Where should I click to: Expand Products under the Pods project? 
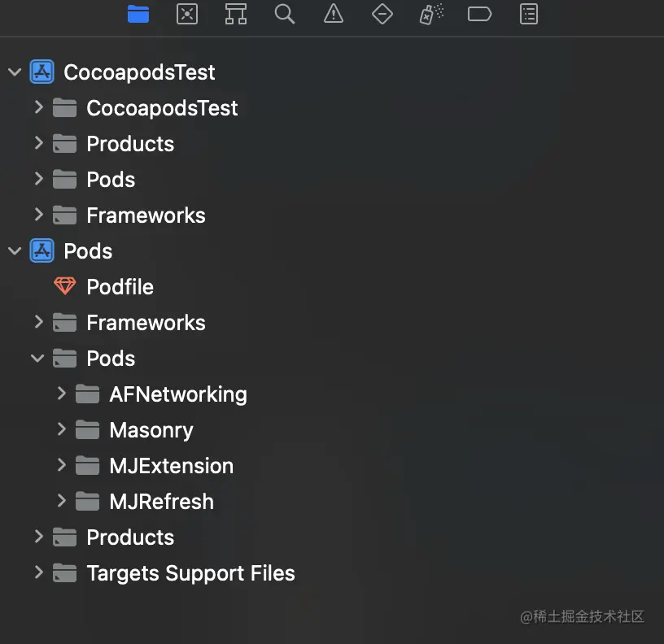tap(38, 537)
